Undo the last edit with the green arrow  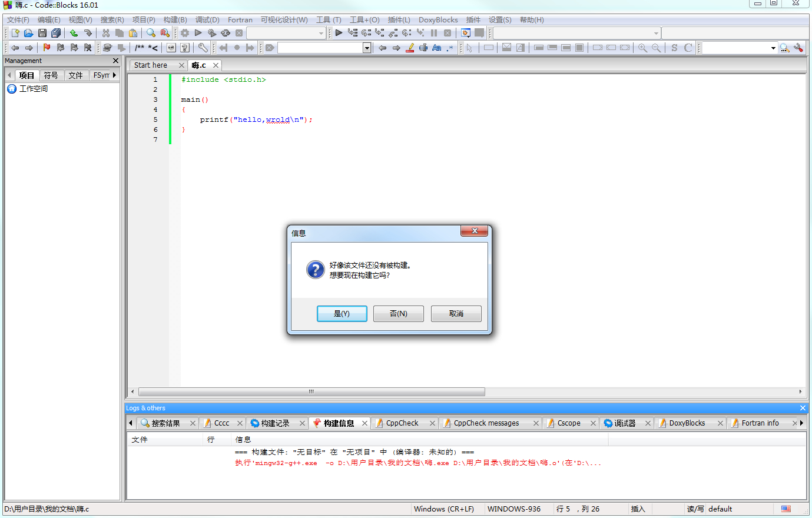click(x=74, y=33)
